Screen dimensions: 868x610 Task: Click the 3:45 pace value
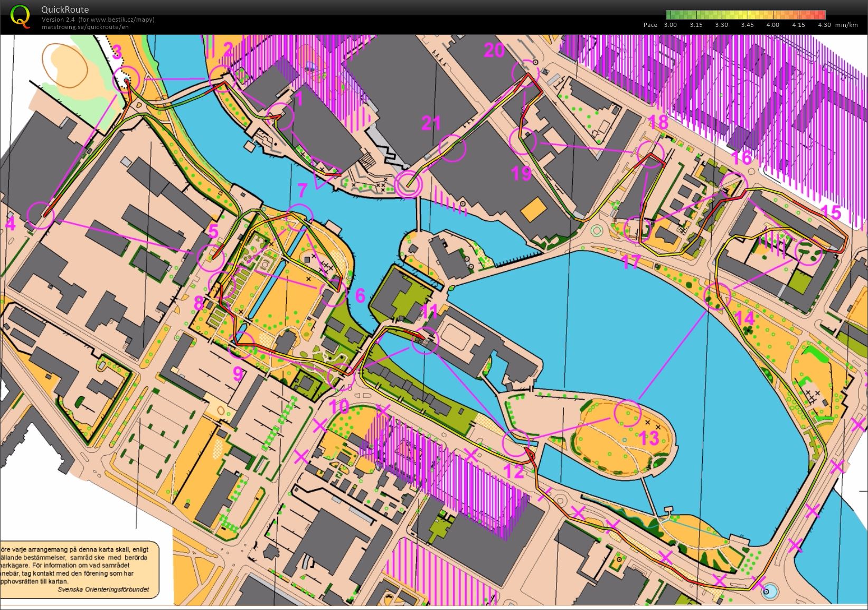click(747, 25)
